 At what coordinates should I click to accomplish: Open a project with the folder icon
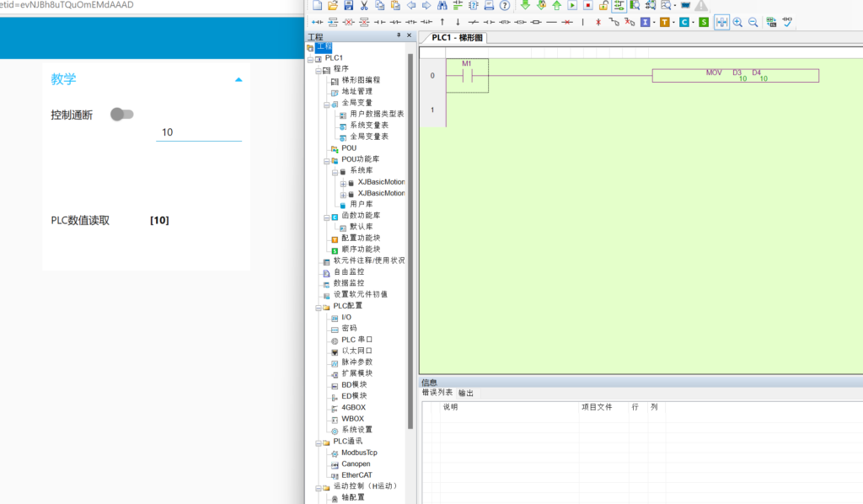332,5
